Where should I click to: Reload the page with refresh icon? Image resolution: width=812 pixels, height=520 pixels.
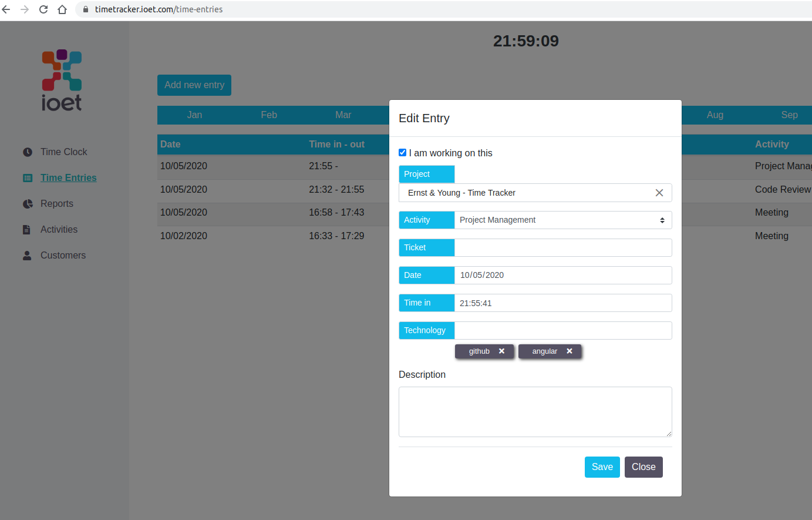click(x=43, y=9)
